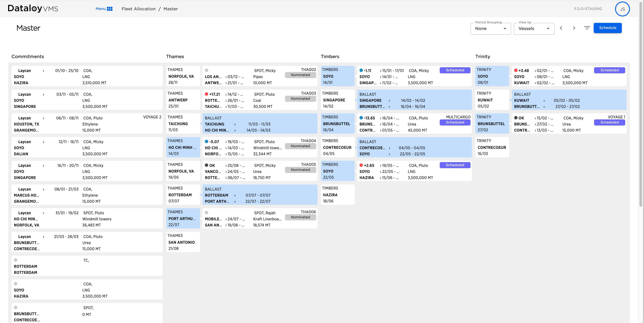Screen dimensions: 644x323
Task: Click the red +17.21 status dot
Action: [x=206, y=94]
